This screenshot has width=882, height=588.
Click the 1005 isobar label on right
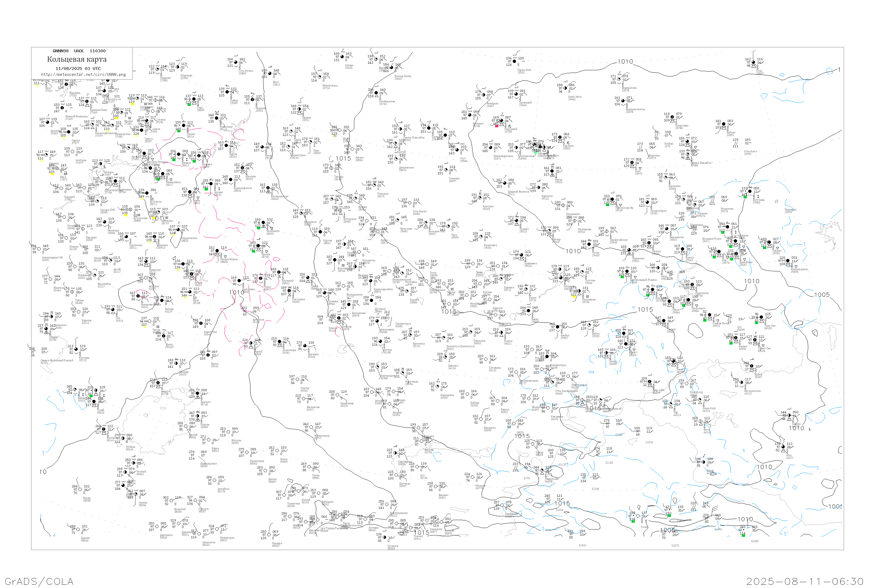pos(822,295)
